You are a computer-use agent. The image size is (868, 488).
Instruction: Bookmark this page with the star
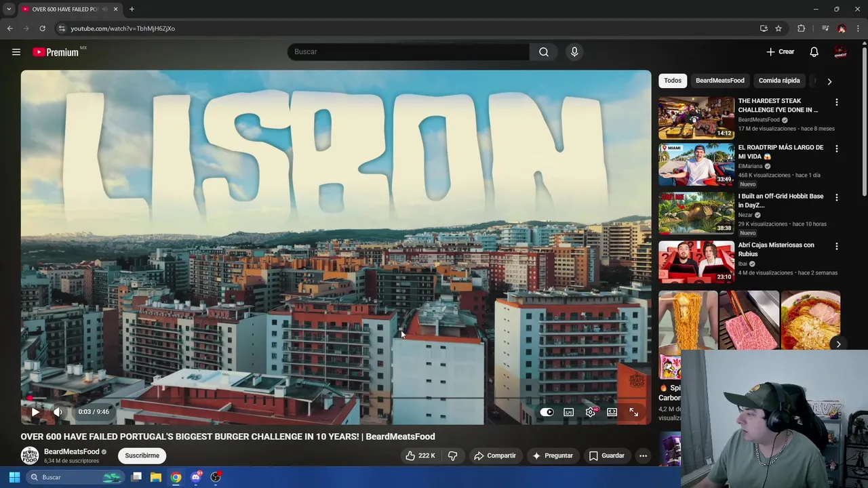click(778, 28)
